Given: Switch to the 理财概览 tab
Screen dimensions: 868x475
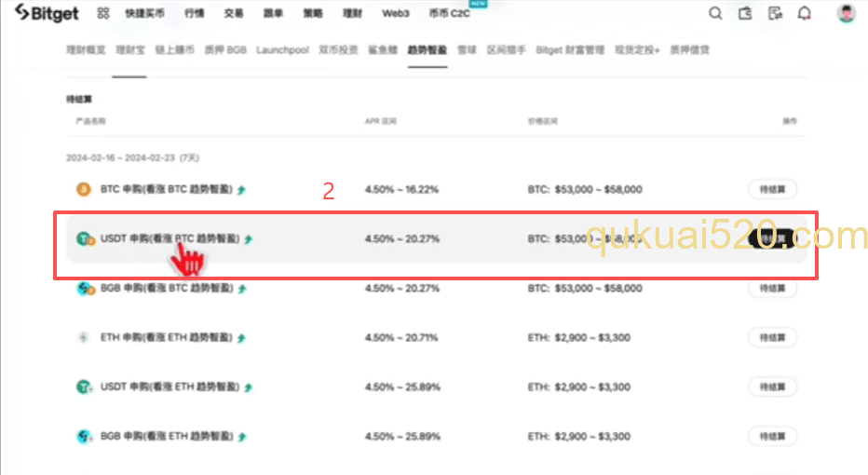Looking at the screenshot, I should 86,49.
